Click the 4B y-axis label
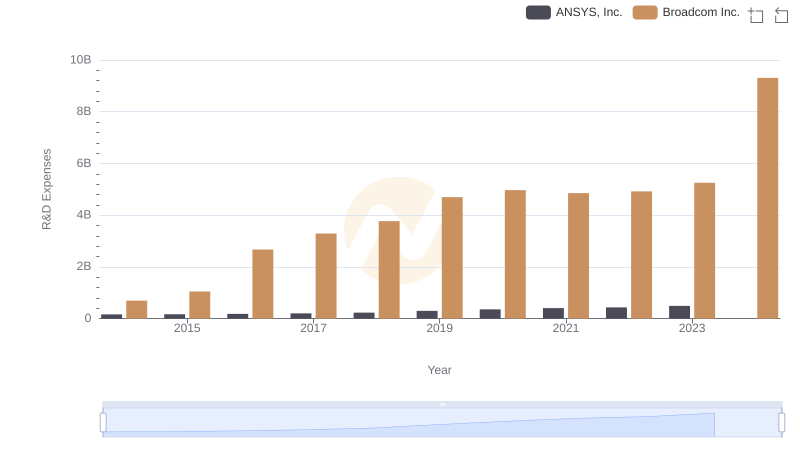The width and height of the screenshot is (800, 461). pos(84,215)
